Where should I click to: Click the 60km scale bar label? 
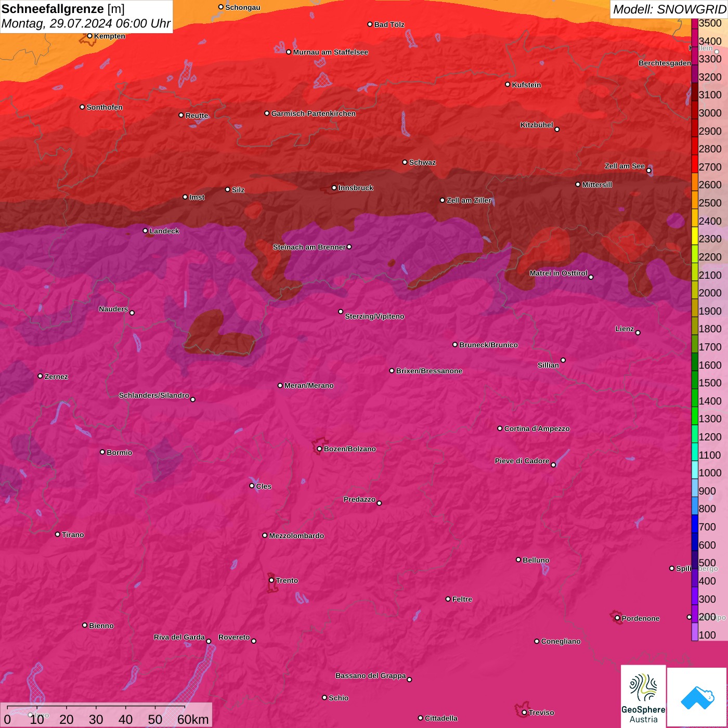click(193, 719)
